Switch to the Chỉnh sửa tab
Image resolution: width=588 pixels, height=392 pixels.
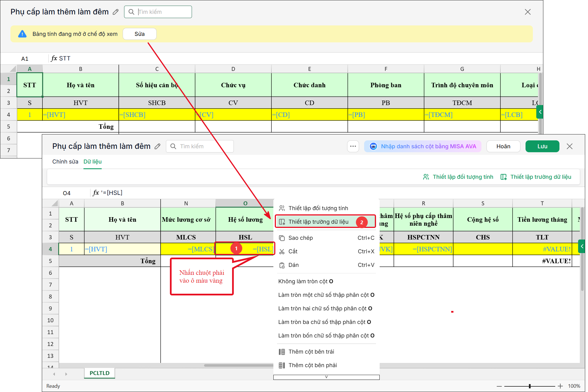[65, 162]
